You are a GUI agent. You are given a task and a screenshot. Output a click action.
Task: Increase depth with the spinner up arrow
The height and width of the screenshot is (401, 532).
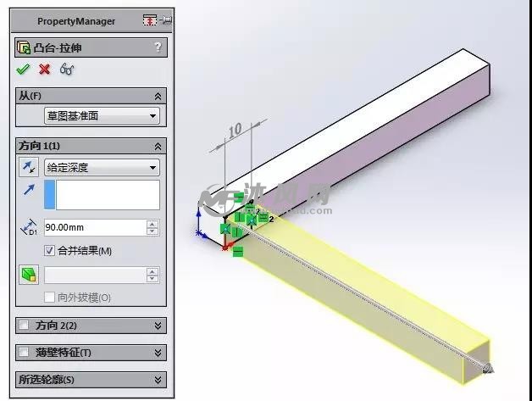[152, 224]
